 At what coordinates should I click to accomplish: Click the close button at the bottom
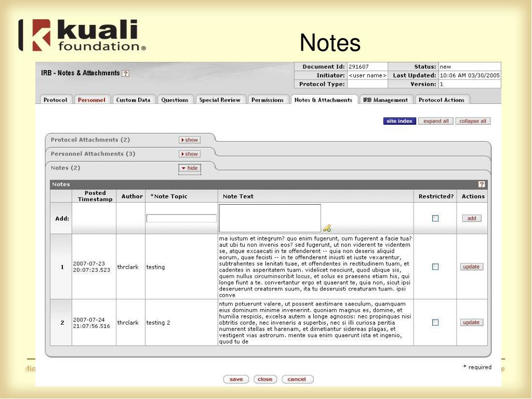coord(265,379)
